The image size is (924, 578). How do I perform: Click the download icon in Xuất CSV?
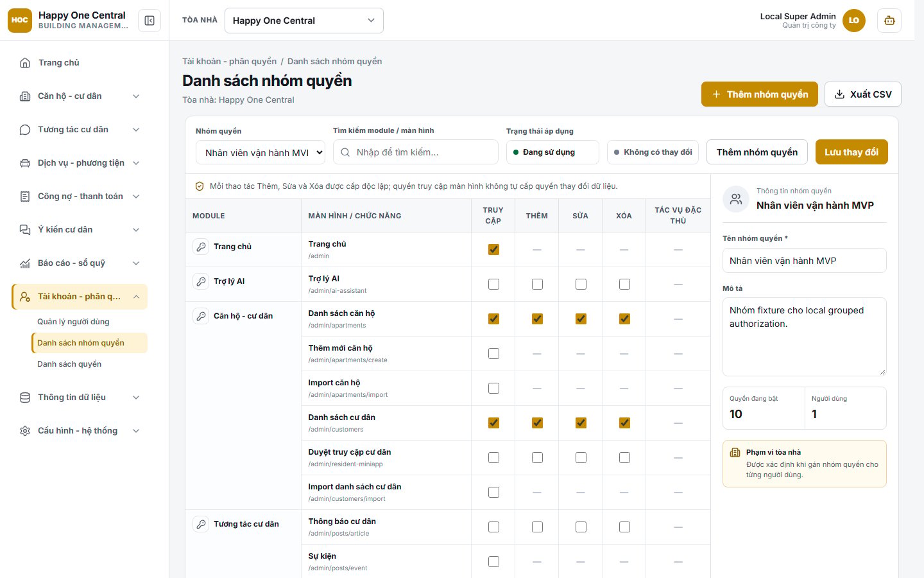(x=839, y=94)
